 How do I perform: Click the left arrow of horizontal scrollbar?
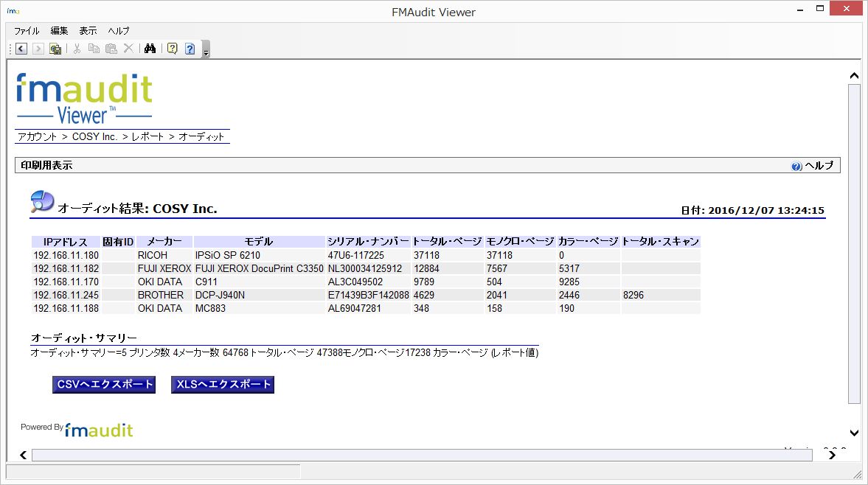(x=24, y=455)
